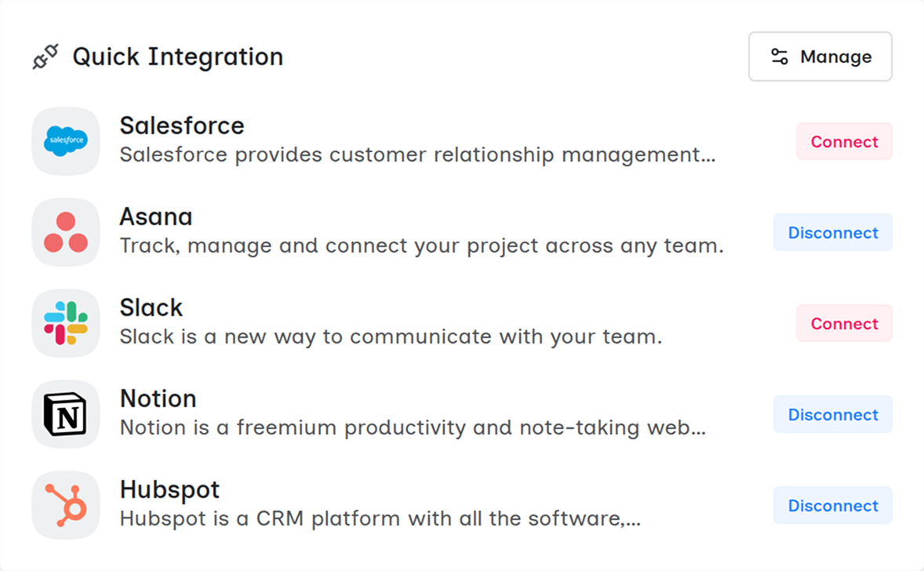Click the sliders icon in Manage button

click(x=780, y=56)
